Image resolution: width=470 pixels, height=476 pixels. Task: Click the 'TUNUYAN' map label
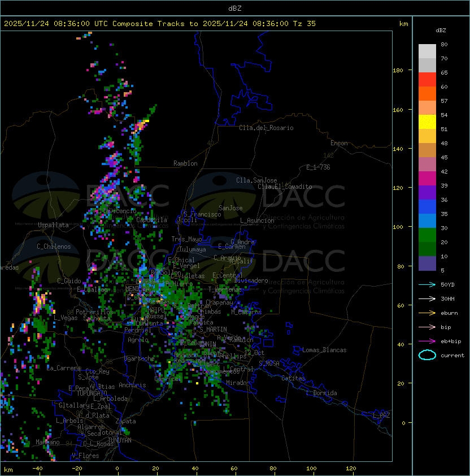pos(120,440)
